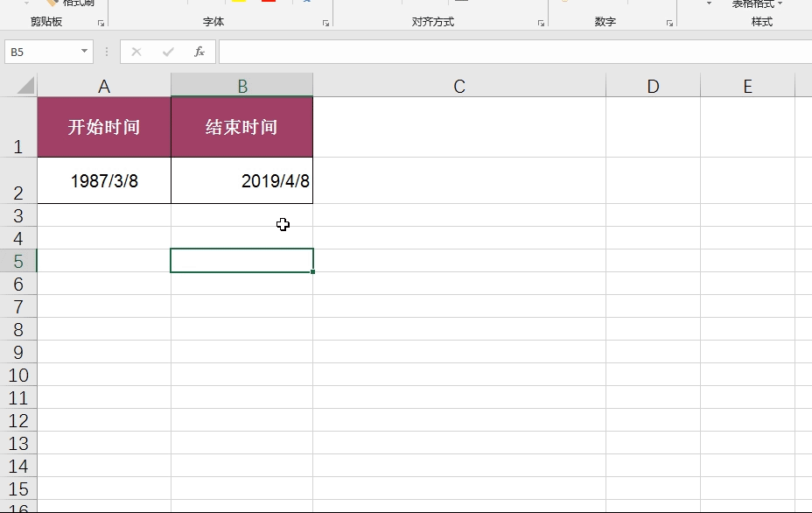Open the Clipboard (剪贴板) dialog launcher
The height and width of the screenshot is (513, 812).
tap(100, 23)
